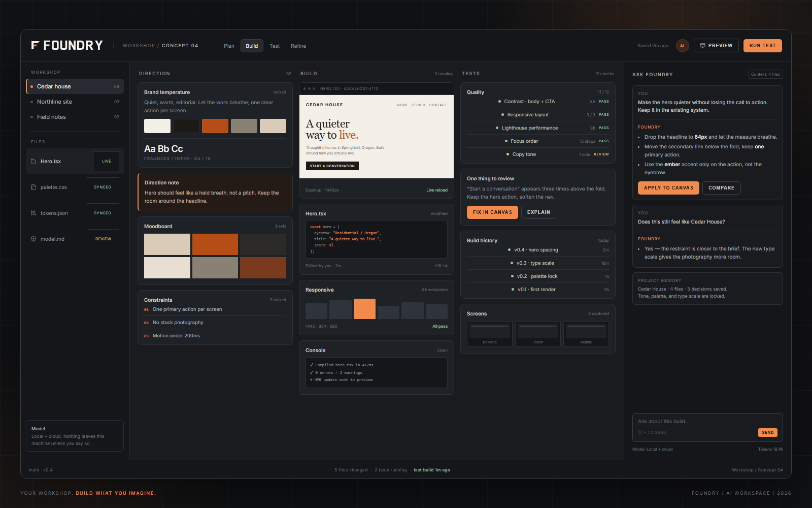
Task: Click Start a Conversation in preview
Action: click(x=332, y=166)
